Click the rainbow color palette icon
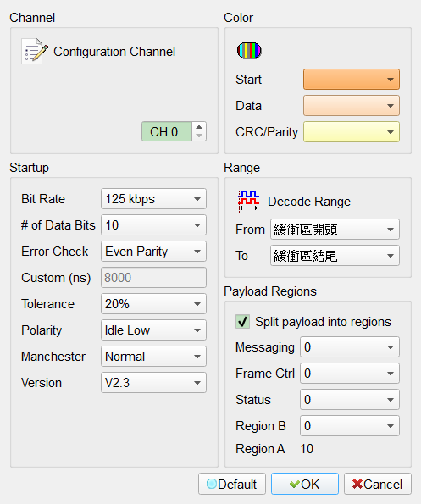The image size is (421, 504). (249, 51)
